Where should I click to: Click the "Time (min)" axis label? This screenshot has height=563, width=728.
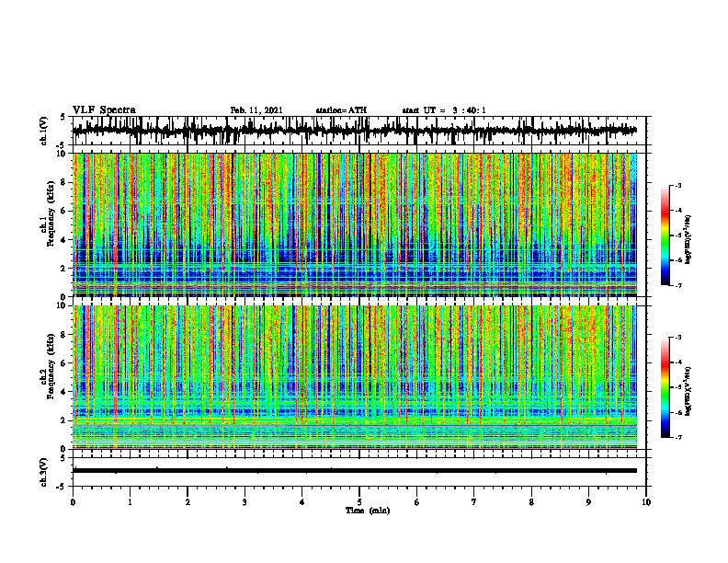click(368, 511)
